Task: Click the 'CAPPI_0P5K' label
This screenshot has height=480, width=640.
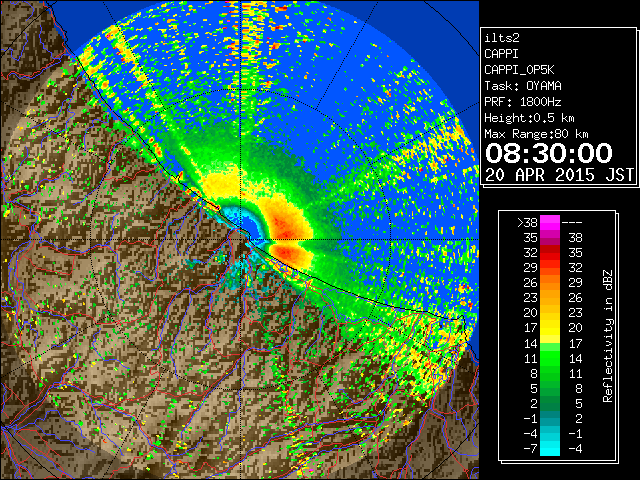Action: tap(519, 70)
